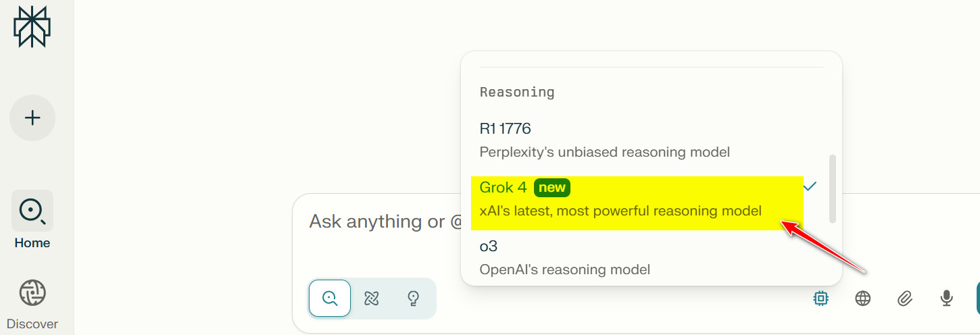Enable Labs mode with the lightbulb toggle
This screenshot has height=335, width=980.
coord(414,298)
